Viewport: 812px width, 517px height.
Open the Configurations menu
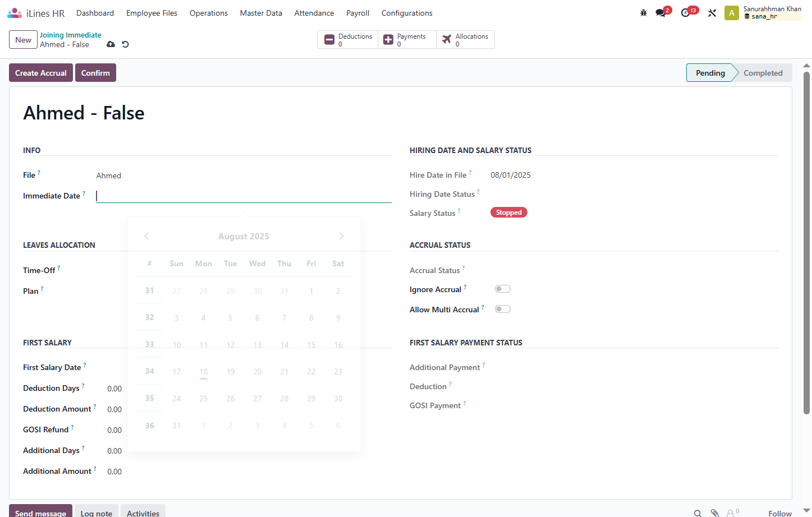pyautogui.click(x=407, y=13)
